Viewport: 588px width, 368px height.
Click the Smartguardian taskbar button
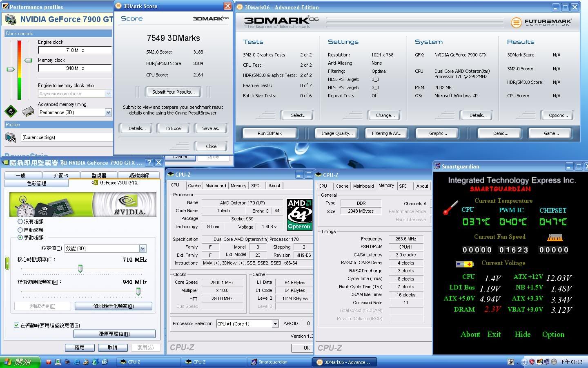[280, 362]
